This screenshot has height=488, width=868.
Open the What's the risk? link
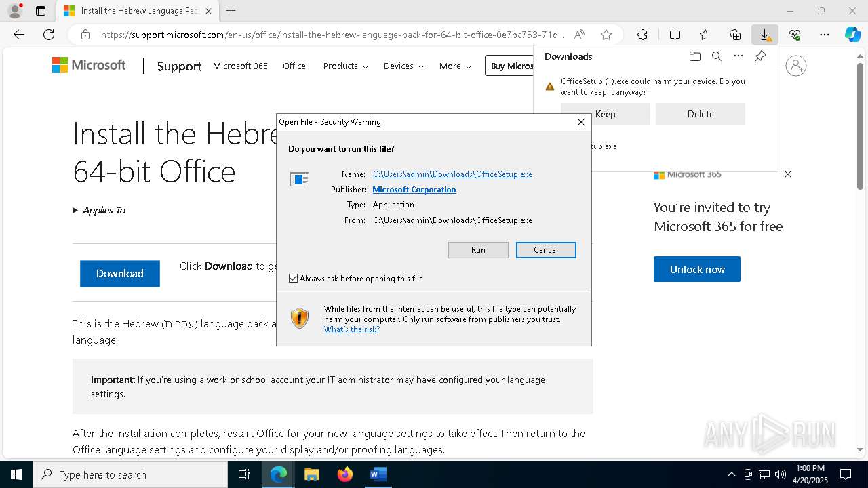[352, 329]
